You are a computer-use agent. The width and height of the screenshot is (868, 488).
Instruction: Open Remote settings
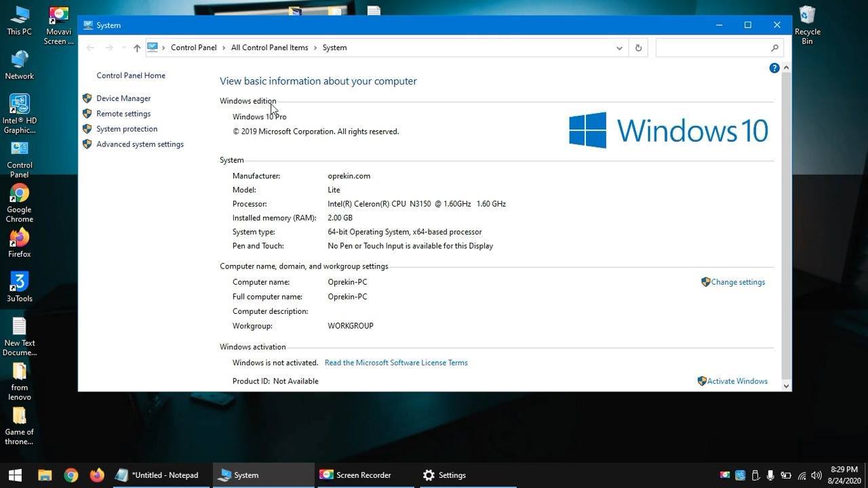click(x=123, y=114)
